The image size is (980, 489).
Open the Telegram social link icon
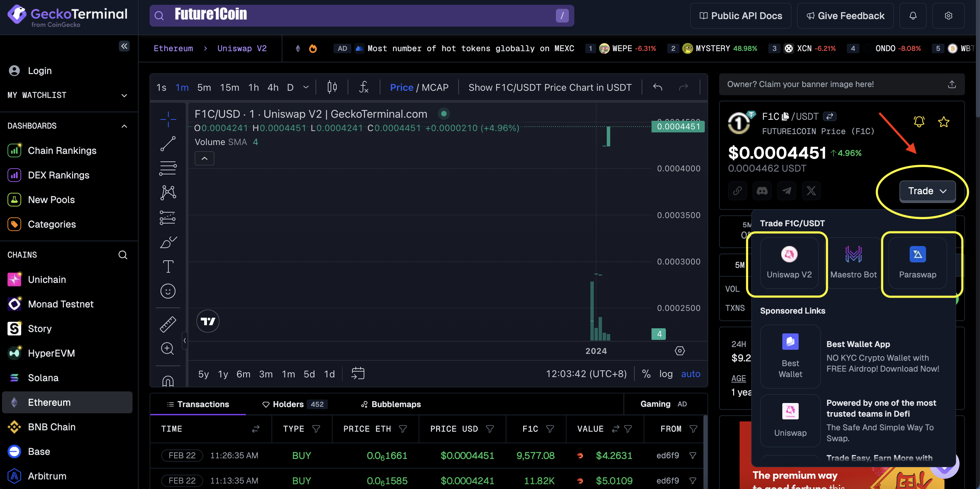point(786,190)
